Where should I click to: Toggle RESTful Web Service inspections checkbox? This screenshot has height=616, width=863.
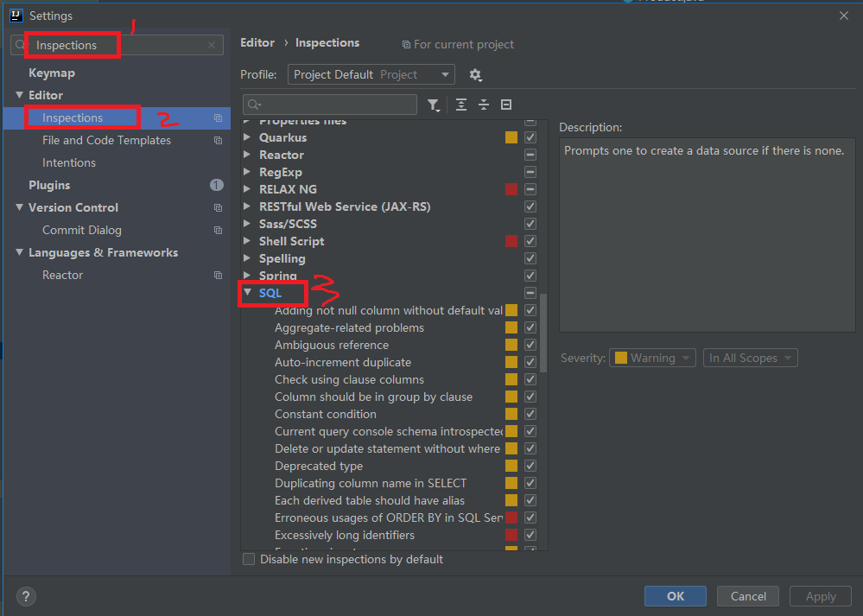click(x=530, y=206)
